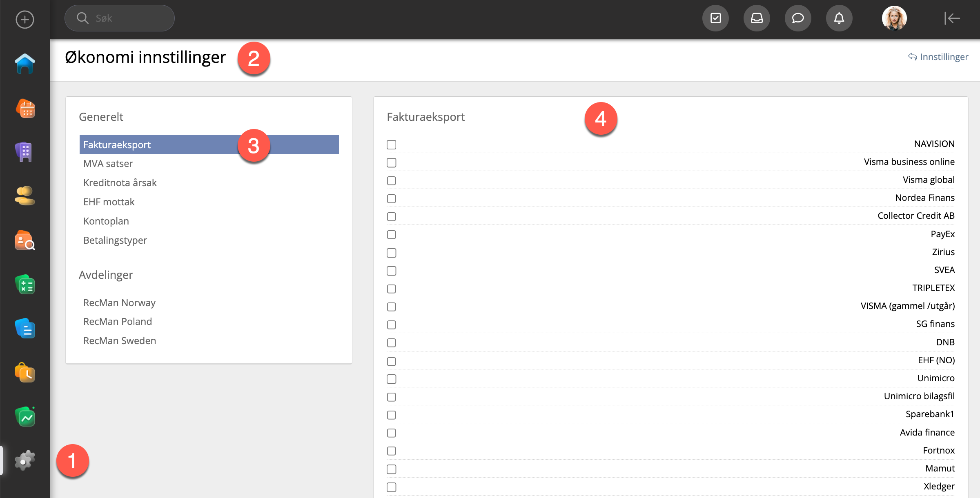
Task: Open the home icon in sidebar
Action: 24,64
